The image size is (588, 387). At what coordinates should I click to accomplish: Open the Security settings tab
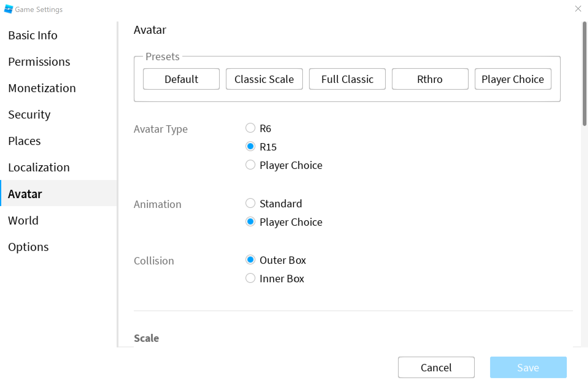29,115
